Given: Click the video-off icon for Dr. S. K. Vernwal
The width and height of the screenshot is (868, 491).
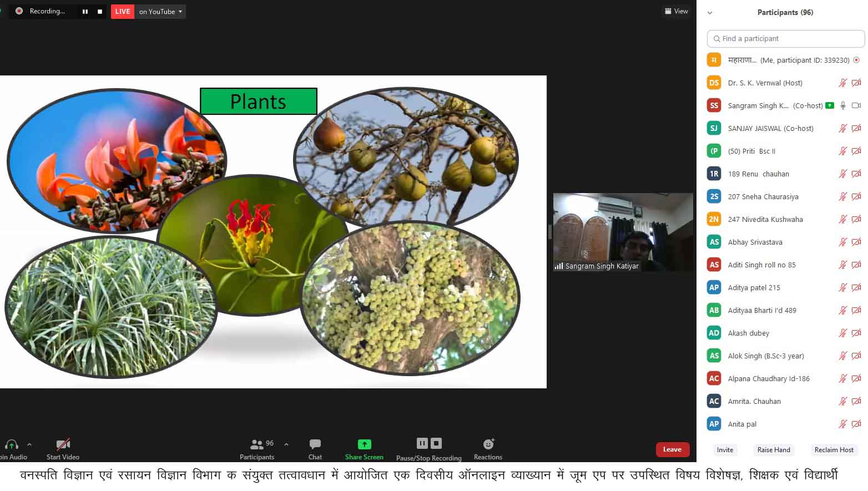Looking at the screenshot, I should coord(856,83).
